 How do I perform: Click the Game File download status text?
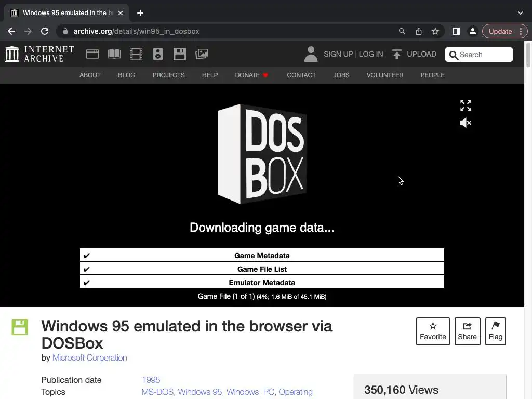click(x=262, y=296)
